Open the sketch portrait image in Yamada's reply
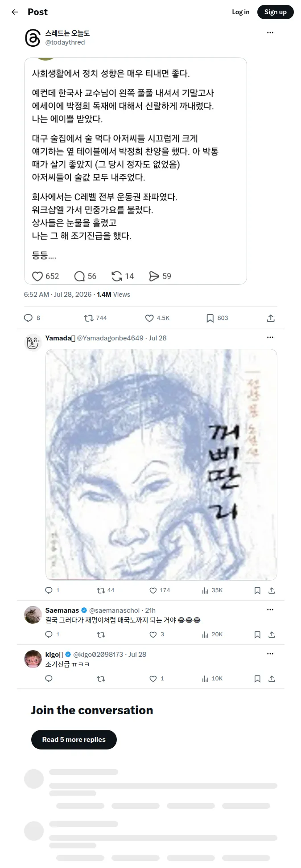This screenshot has height=868, width=301. pyautogui.click(x=161, y=465)
